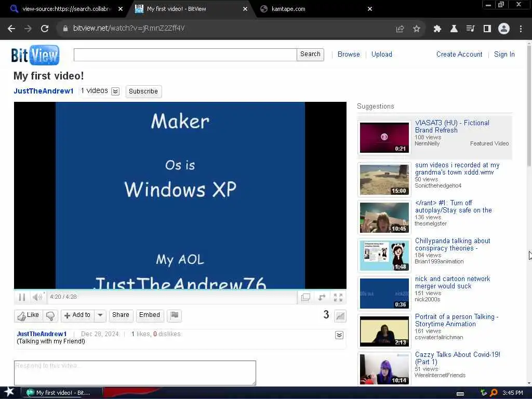Viewport: 532px width, 399px height.
Task: Open the Add to dropdown arrow
Action: (x=100, y=315)
